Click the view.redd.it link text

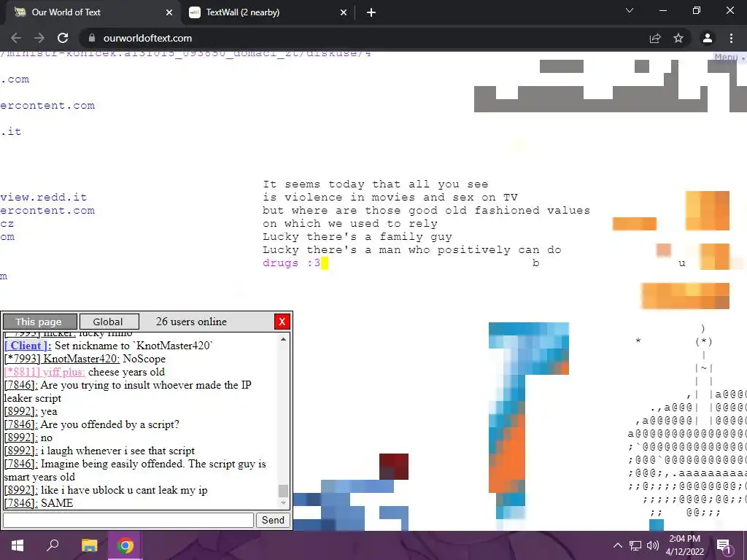click(44, 197)
